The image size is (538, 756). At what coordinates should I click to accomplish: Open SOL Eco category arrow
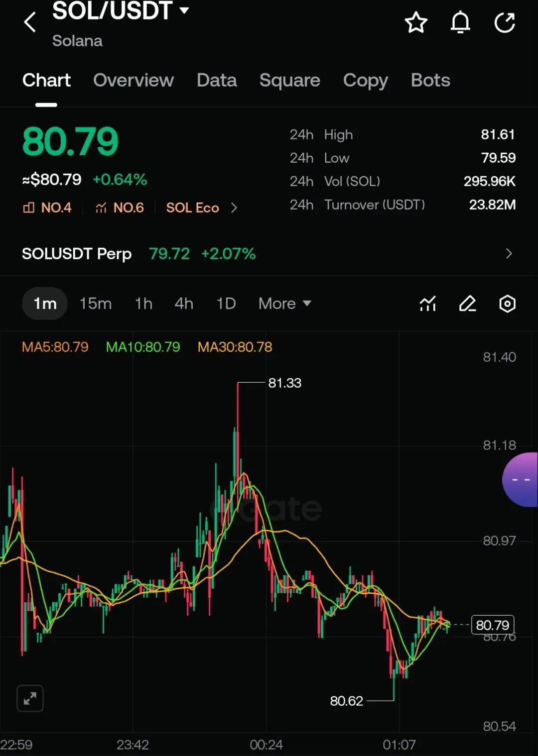coord(234,208)
